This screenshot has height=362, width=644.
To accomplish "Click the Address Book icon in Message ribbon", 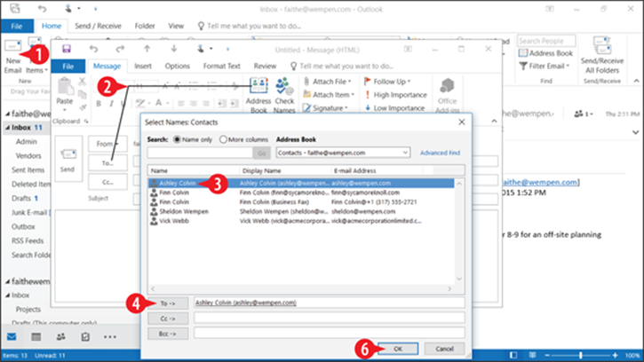I will tap(258, 86).
